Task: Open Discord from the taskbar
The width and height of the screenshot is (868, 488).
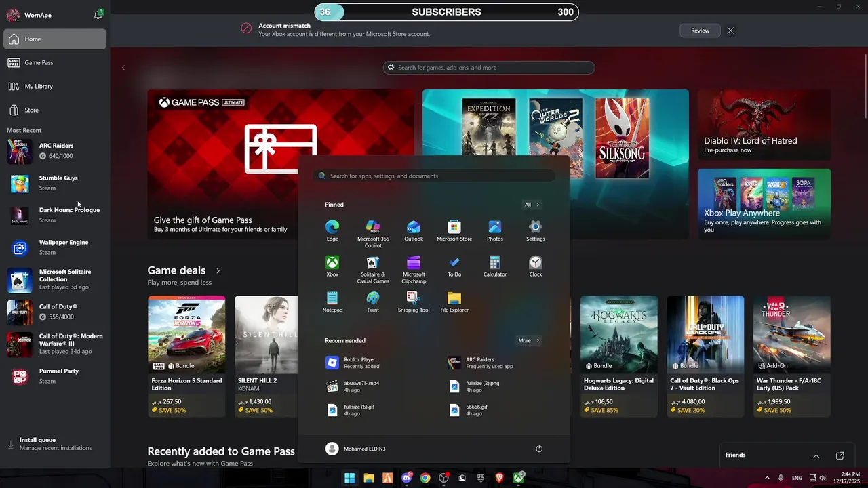Action: tap(406, 478)
